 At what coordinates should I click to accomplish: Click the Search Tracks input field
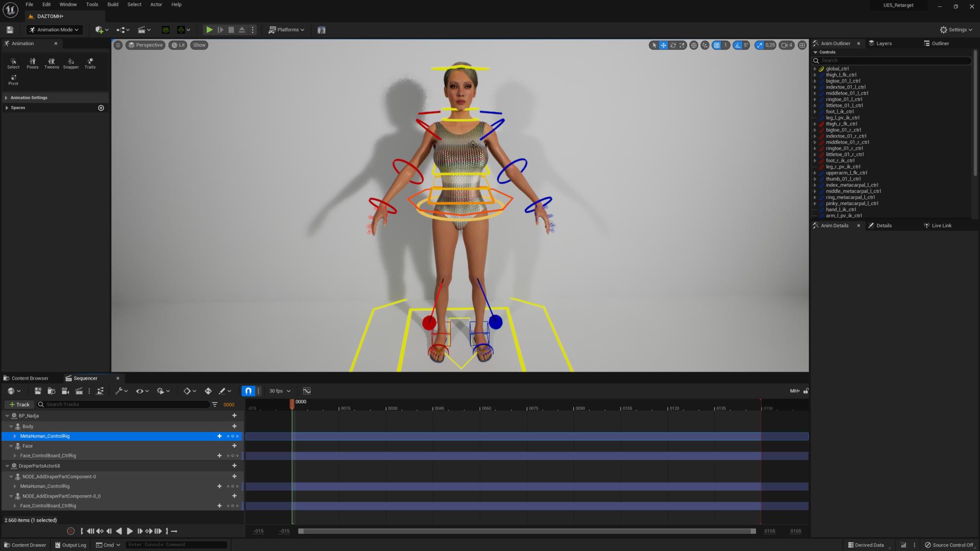(x=124, y=405)
